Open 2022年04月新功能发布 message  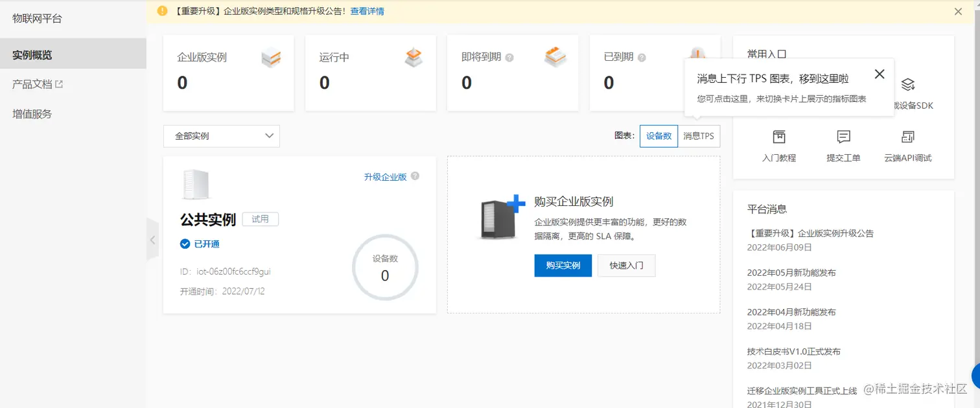click(x=791, y=312)
